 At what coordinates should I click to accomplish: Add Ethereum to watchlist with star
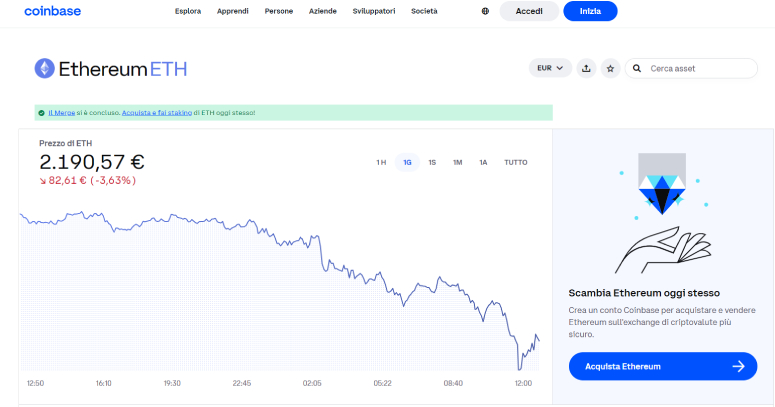coord(610,68)
